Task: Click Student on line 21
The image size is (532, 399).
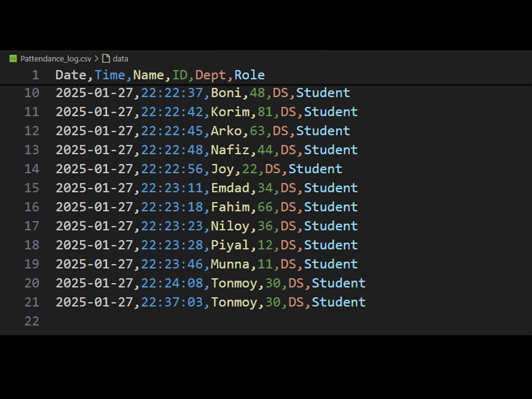Action: (339, 302)
